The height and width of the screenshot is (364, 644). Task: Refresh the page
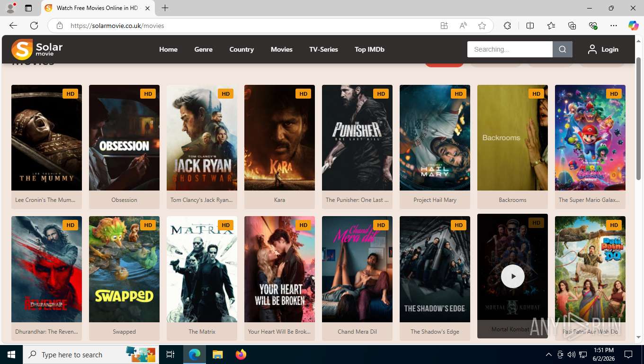pyautogui.click(x=34, y=26)
